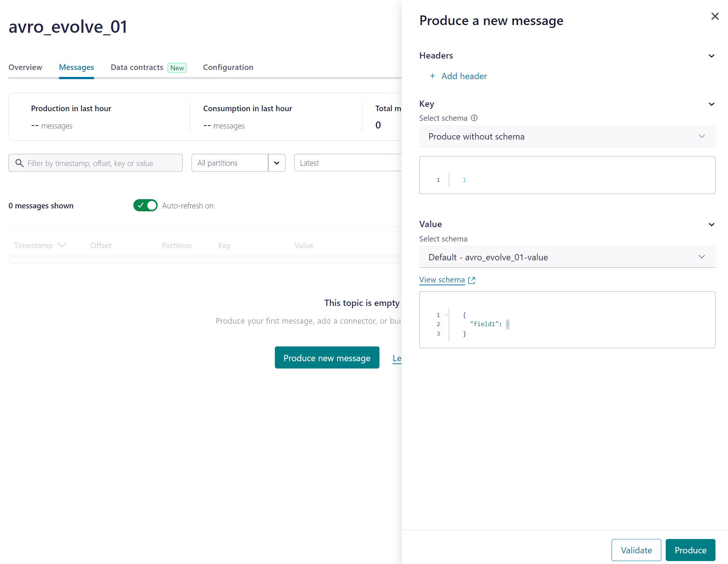
Task: Click the fold arrow on value editor line 1
Action: [446, 315]
